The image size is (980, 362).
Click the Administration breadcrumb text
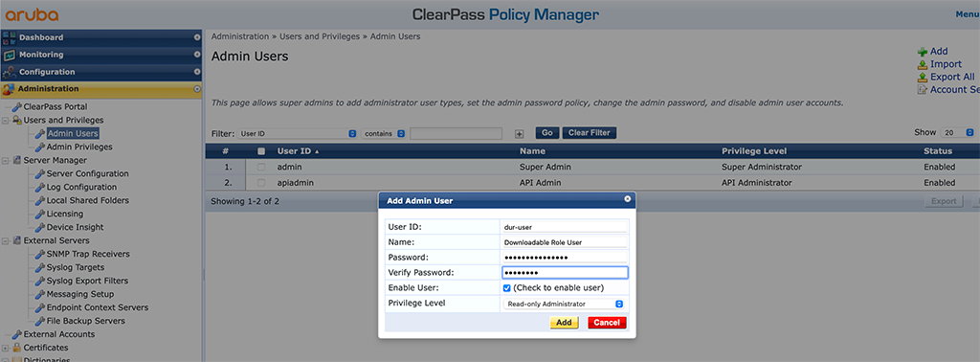pyautogui.click(x=240, y=36)
